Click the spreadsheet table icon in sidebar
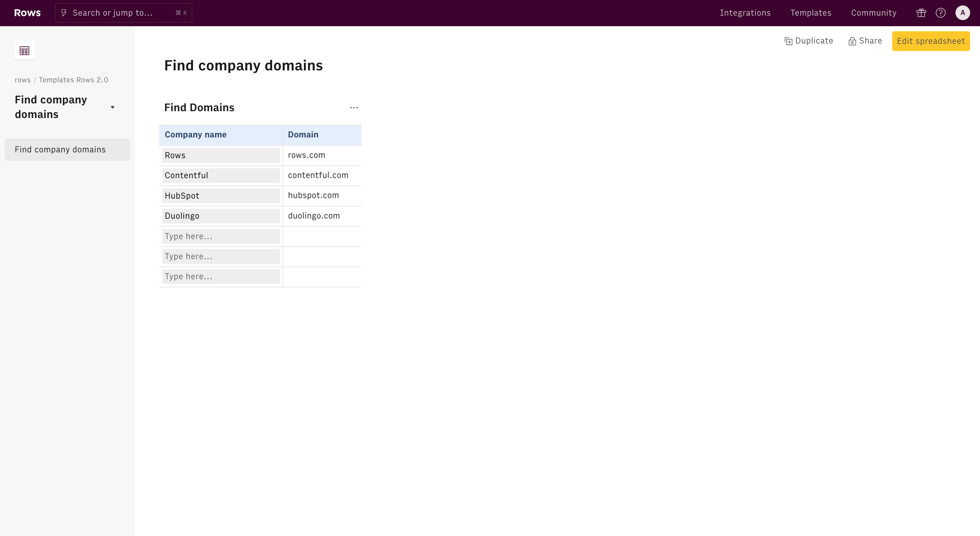980x536 pixels. 24,51
